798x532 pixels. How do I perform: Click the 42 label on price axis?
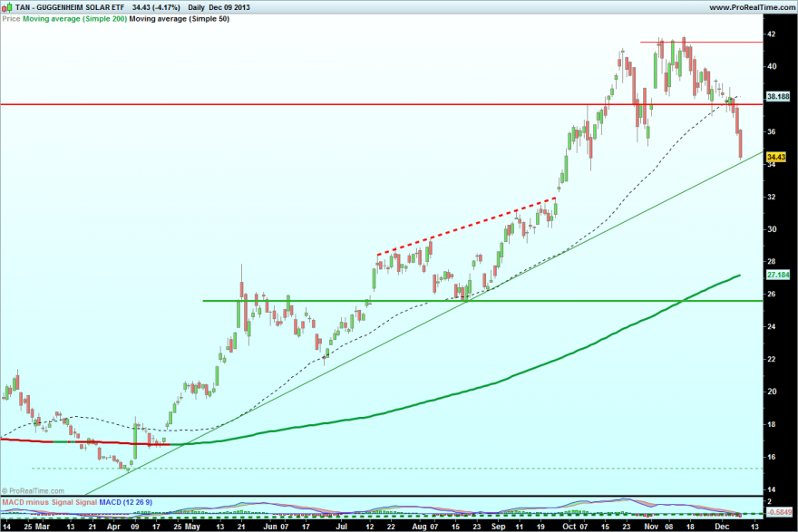pos(772,34)
